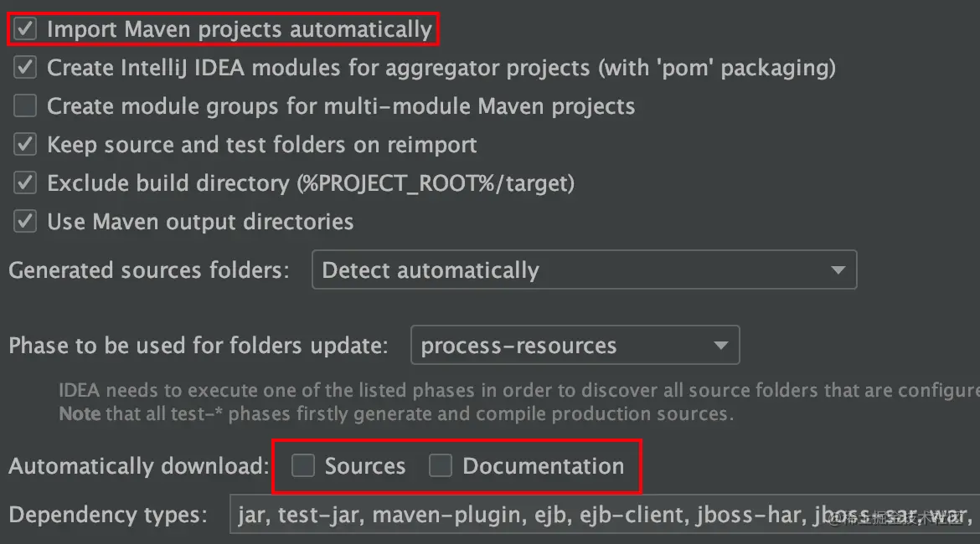Click the Sources label text

click(x=364, y=466)
